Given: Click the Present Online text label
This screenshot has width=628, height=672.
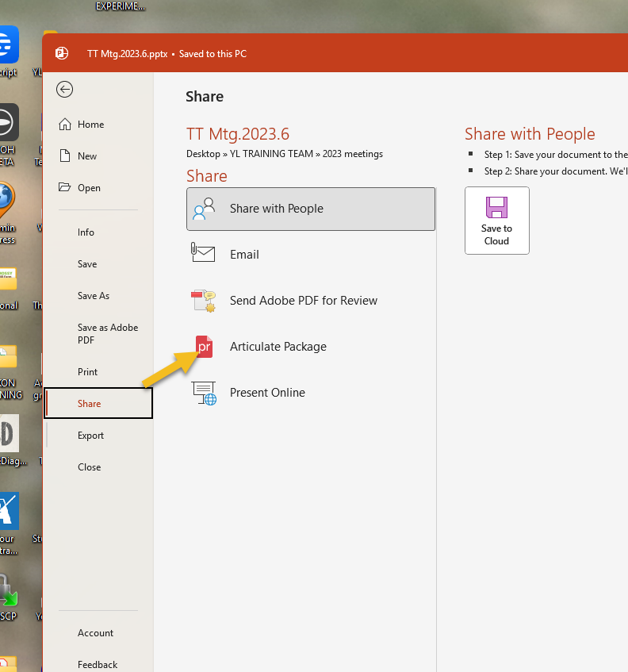Looking at the screenshot, I should click(267, 393).
